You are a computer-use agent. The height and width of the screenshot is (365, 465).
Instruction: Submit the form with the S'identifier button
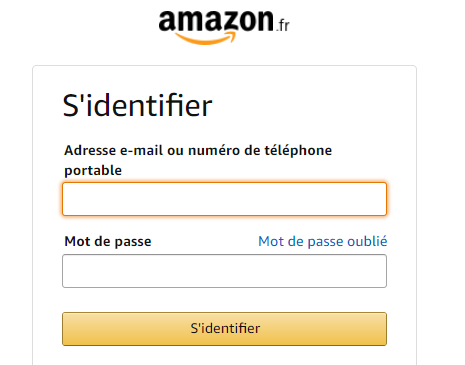tap(224, 329)
